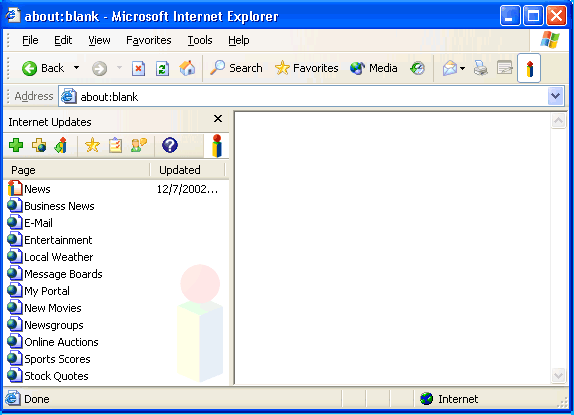Click the IE icon in title bar
This screenshot has height=415, width=574.
click(x=13, y=15)
